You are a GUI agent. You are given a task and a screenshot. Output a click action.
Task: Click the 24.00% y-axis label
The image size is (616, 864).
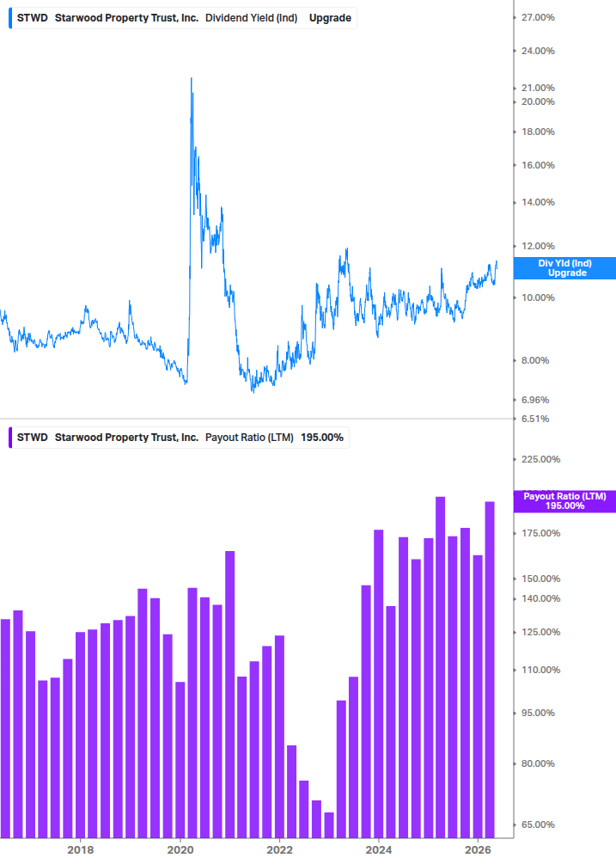pyautogui.click(x=538, y=52)
